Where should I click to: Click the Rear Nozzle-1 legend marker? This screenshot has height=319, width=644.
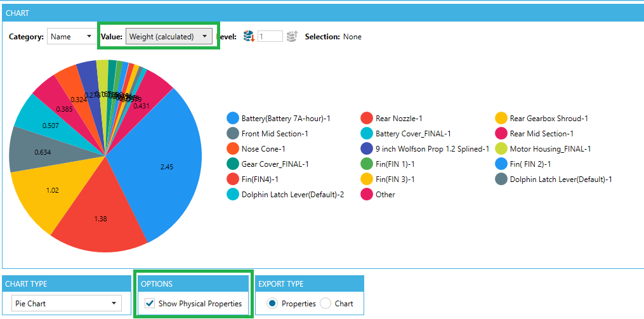coord(366,118)
